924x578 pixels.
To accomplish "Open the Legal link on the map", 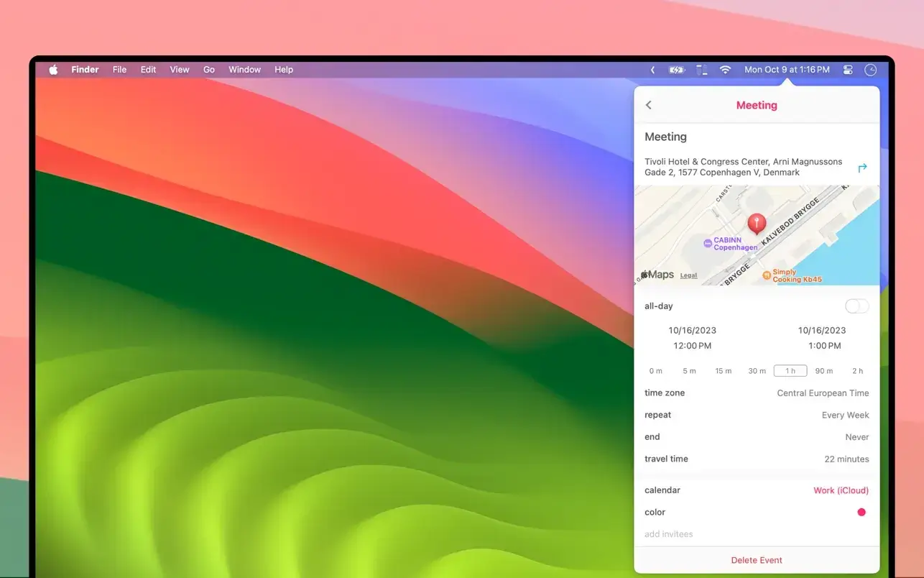I will click(688, 275).
